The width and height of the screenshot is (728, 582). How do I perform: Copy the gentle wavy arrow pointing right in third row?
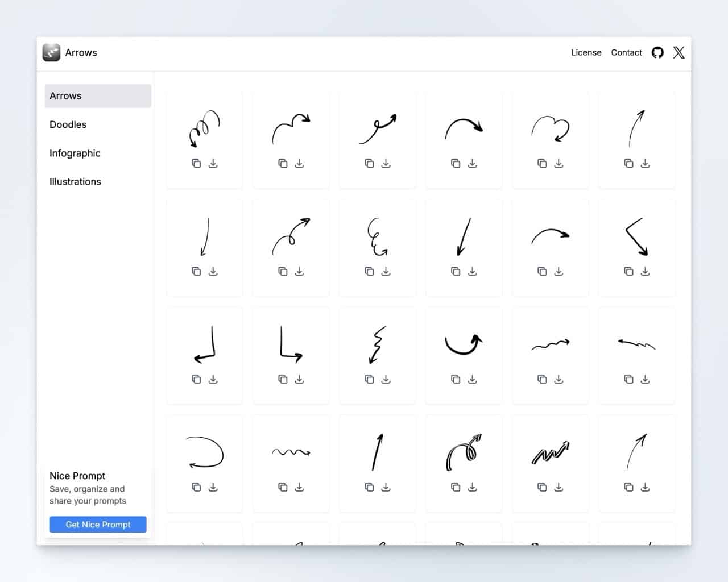point(542,380)
